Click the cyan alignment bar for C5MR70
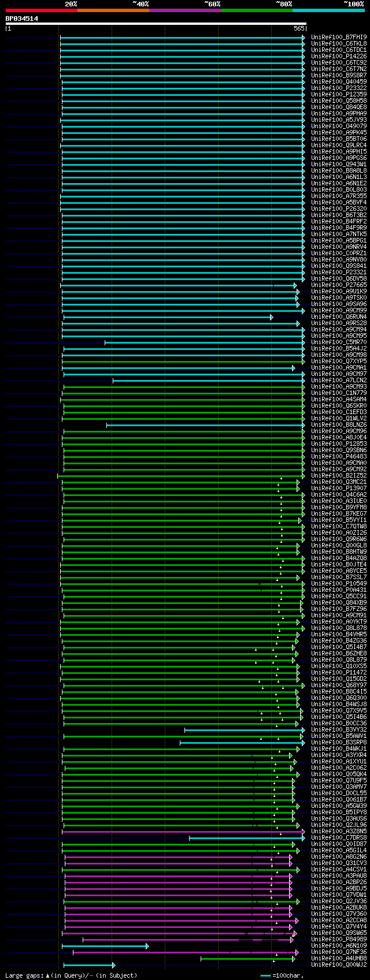This screenshot has height=980, width=370. (x=205, y=342)
